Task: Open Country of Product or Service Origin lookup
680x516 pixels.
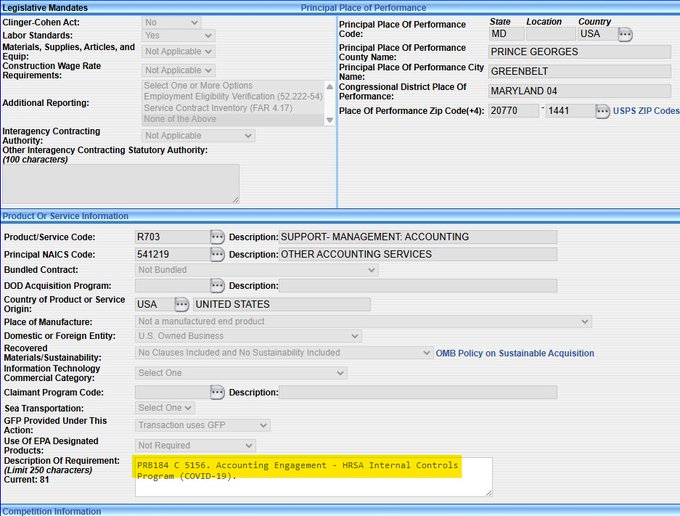Action: [x=181, y=304]
